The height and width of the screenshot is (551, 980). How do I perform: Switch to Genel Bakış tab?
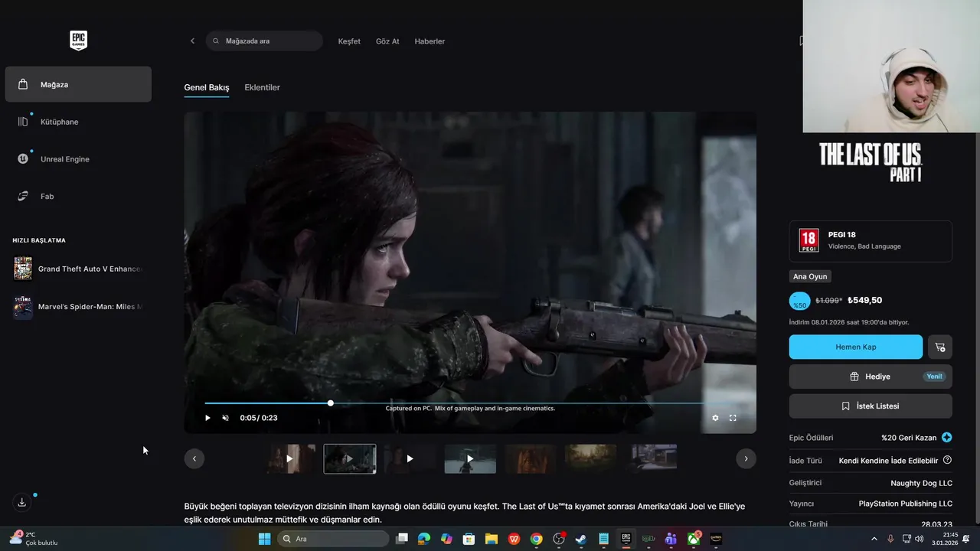coord(207,87)
